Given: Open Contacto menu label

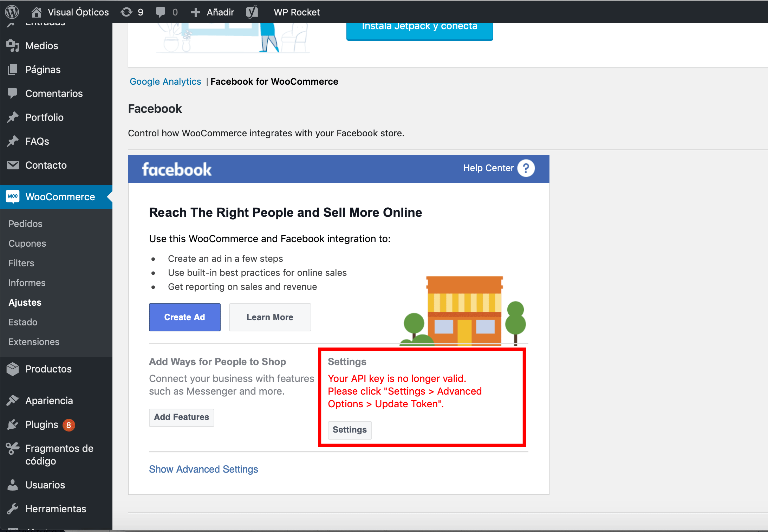Looking at the screenshot, I should pos(46,165).
